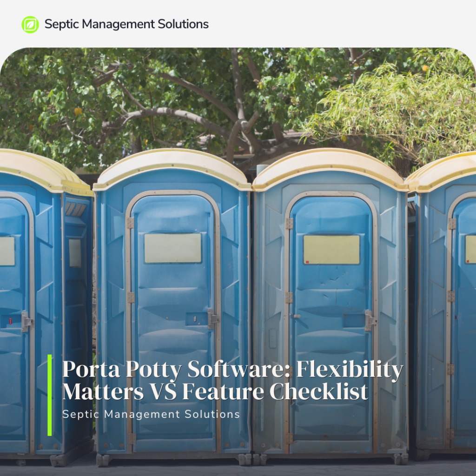Click the latch on the middle-right toilet door
Viewport: 476px width, 476px height.
click(x=370, y=320)
